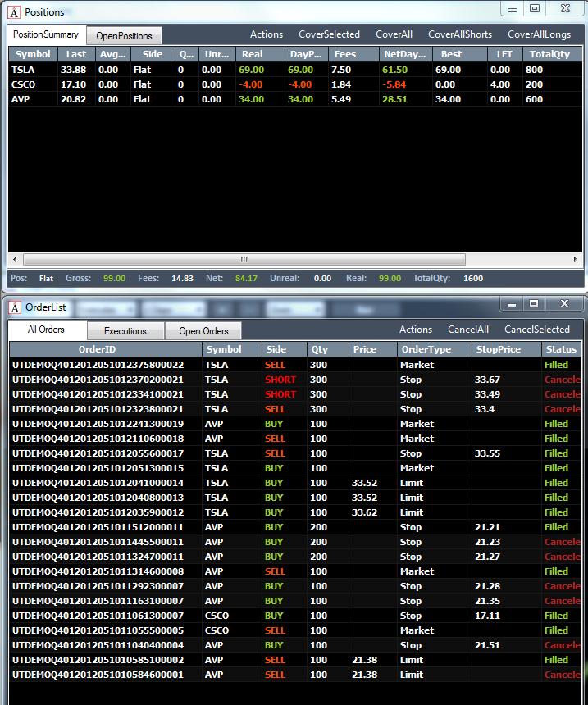Click the CancelAll button
The width and height of the screenshot is (588, 705).
[x=468, y=330]
